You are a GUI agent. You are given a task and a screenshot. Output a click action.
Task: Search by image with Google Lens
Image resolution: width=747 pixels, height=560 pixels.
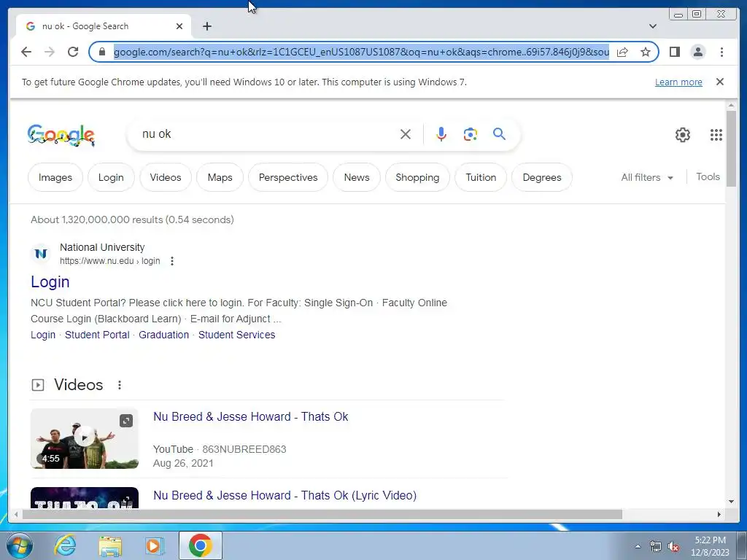[471, 134]
